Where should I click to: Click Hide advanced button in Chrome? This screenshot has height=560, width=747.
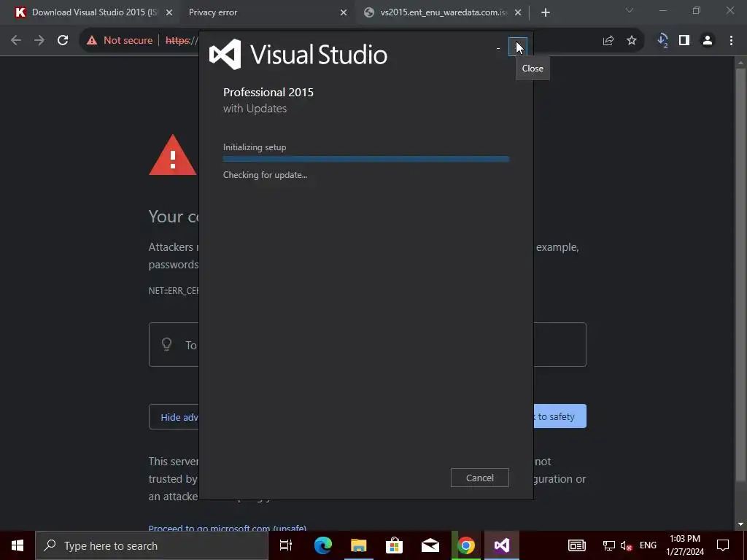click(x=174, y=416)
